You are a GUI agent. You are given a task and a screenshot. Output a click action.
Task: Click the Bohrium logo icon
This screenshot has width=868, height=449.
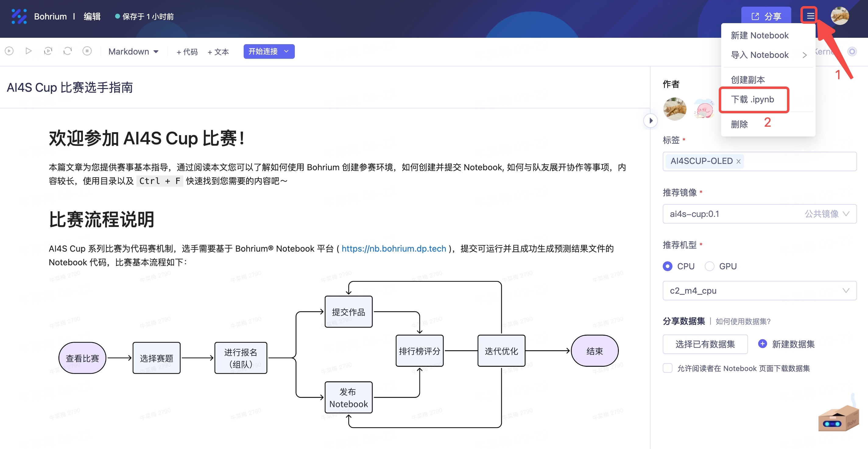19,16
